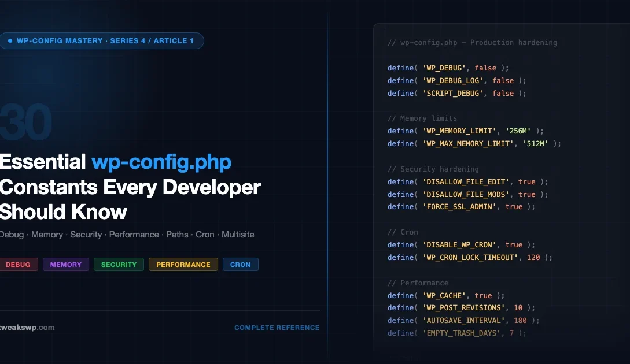Select the SECURITY category chip

click(x=119, y=264)
